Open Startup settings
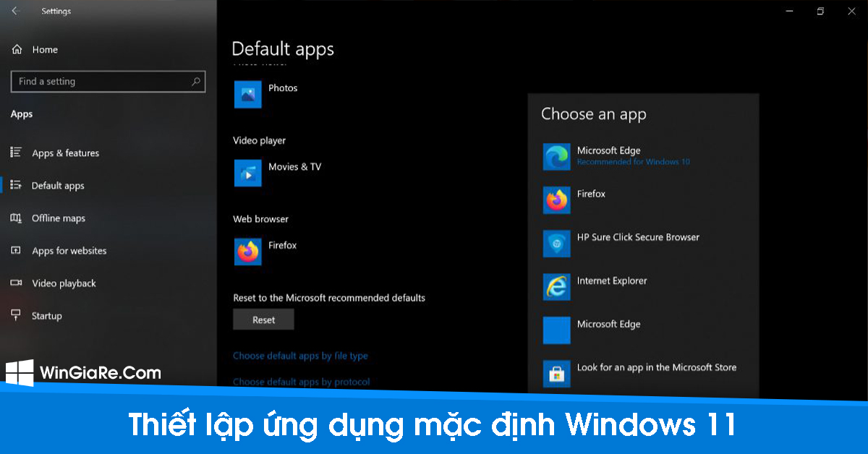The width and height of the screenshot is (868, 454). coord(46,316)
